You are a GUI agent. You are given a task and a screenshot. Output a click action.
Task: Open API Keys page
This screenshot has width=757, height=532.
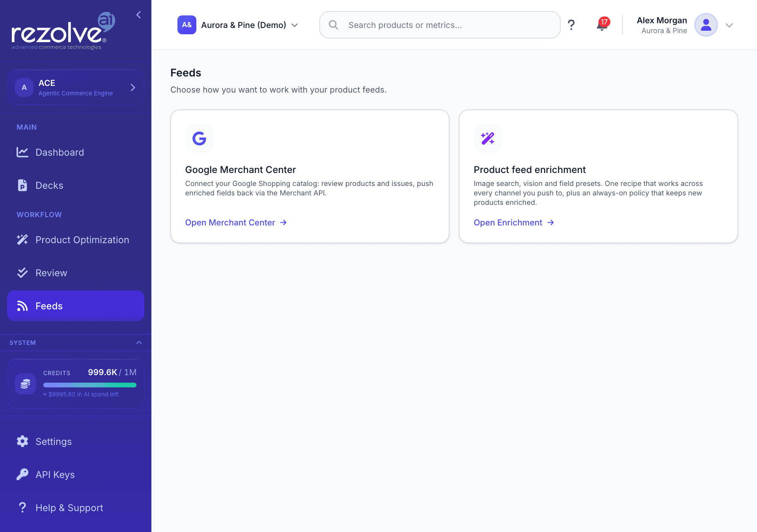(x=76, y=475)
